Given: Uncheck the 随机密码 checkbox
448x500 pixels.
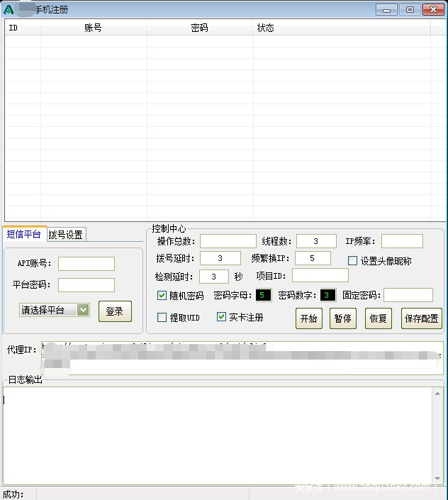Looking at the screenshot, I should coord(162,296).
